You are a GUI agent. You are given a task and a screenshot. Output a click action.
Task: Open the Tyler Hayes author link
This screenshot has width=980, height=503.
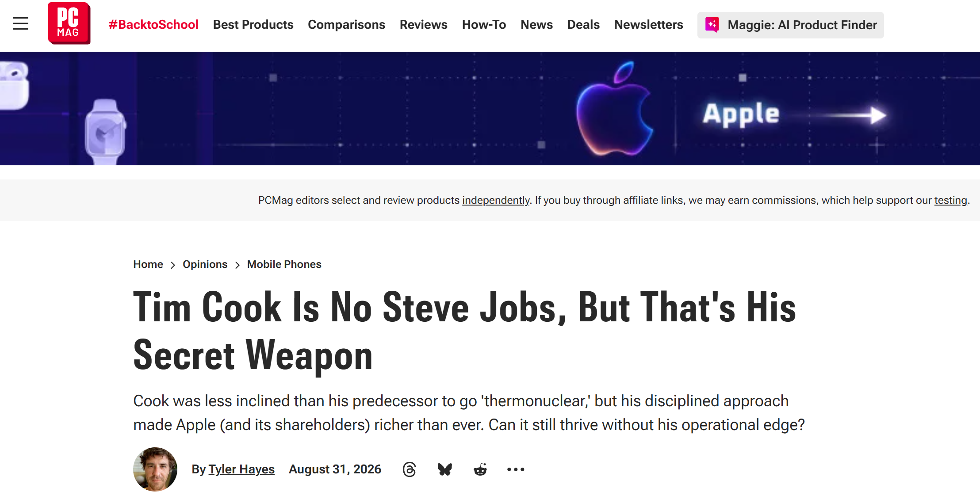[x=241, y=469]
